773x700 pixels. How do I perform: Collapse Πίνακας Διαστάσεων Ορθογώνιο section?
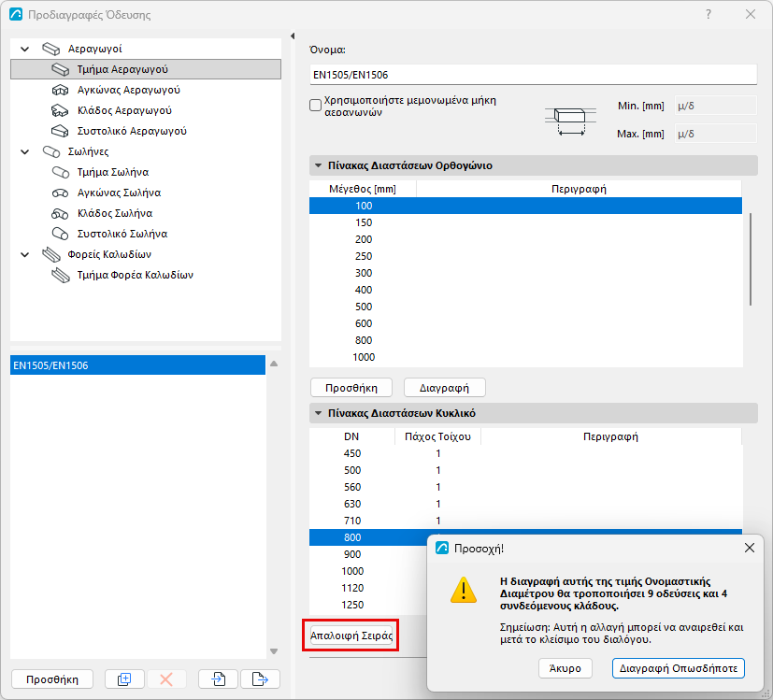point(319,165)
